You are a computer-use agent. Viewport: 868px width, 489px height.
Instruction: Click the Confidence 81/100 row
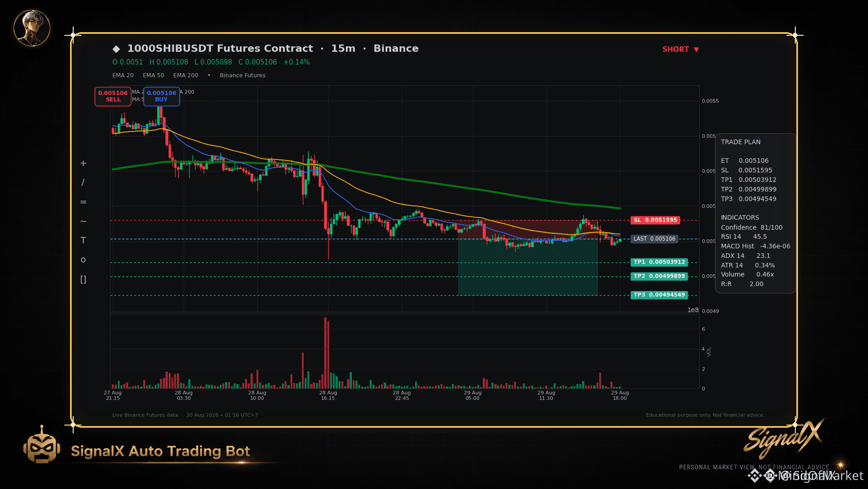(752, 228)
